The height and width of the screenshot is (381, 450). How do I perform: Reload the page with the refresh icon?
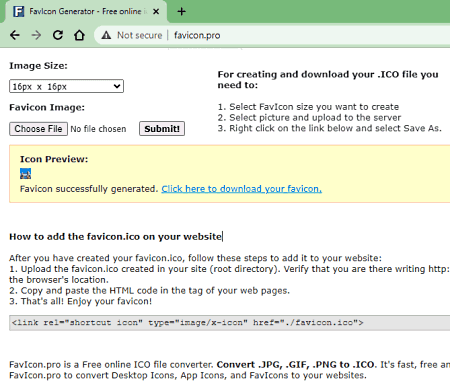[x=58, y=35]
